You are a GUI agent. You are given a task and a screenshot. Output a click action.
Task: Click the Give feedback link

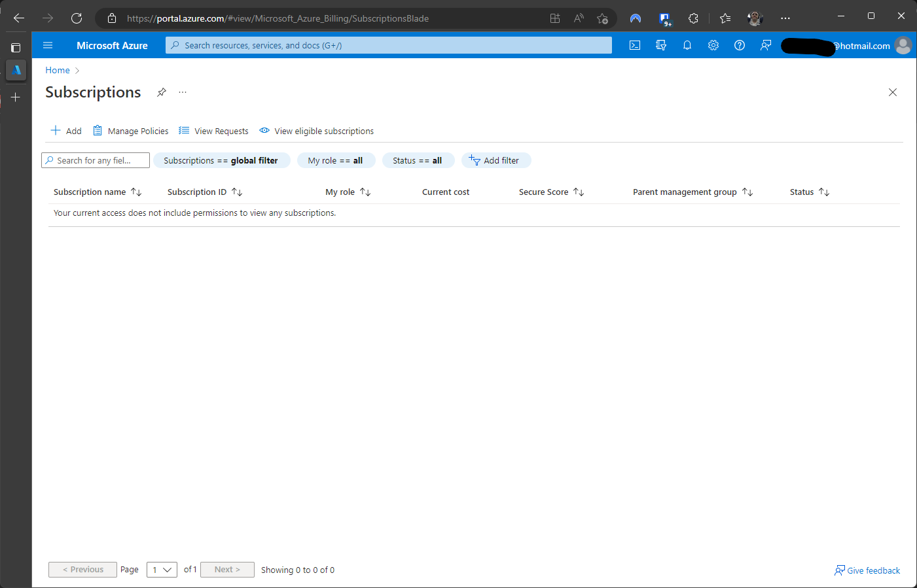coord(867,570)
